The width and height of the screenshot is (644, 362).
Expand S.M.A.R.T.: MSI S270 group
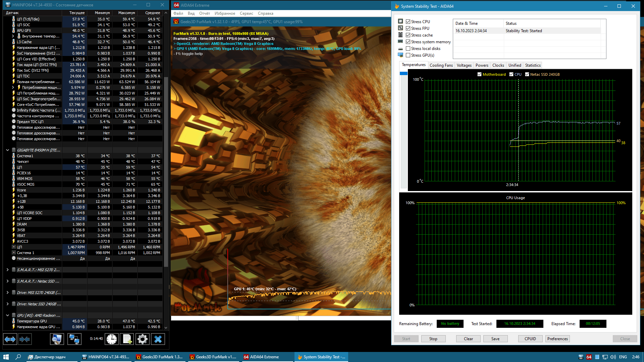coord(7,270)
